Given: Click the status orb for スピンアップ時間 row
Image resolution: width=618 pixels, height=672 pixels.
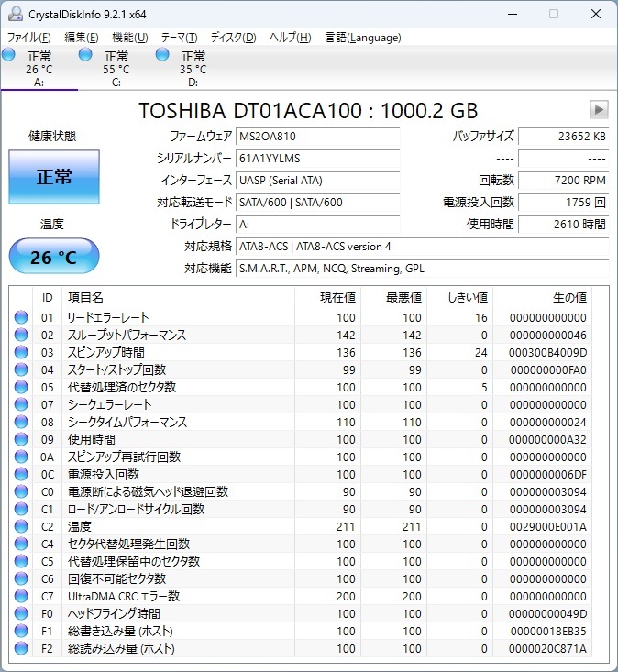Looking at the screenshot, I should click(x=21, y=352).
